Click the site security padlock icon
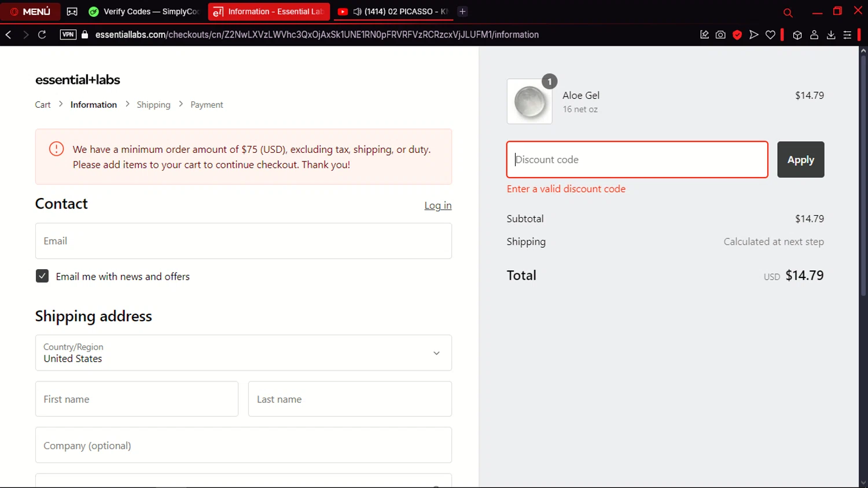Viewport: 868px width, 488px height. (85, 35)
